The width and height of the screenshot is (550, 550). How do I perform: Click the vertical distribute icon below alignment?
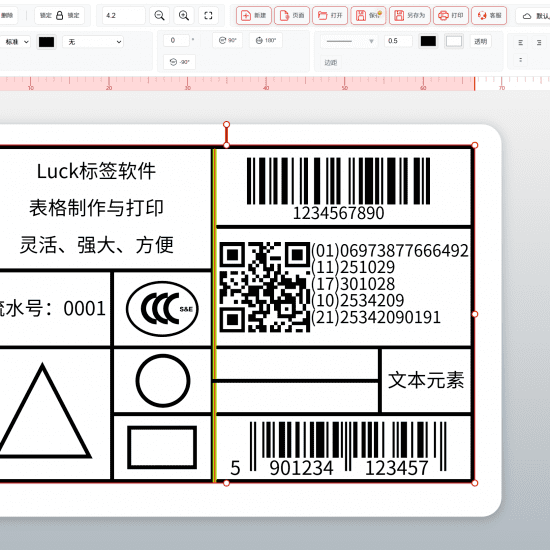pyautogui.click(x=521, y=60)
